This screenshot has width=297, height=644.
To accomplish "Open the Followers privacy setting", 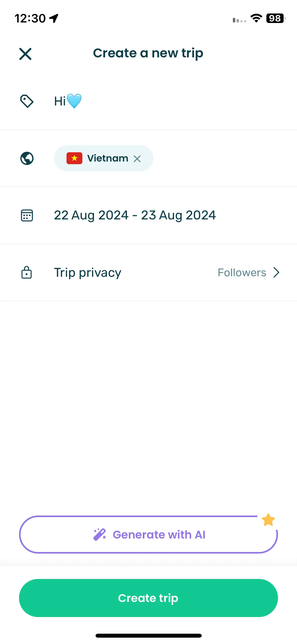I will tap(242, 273).
